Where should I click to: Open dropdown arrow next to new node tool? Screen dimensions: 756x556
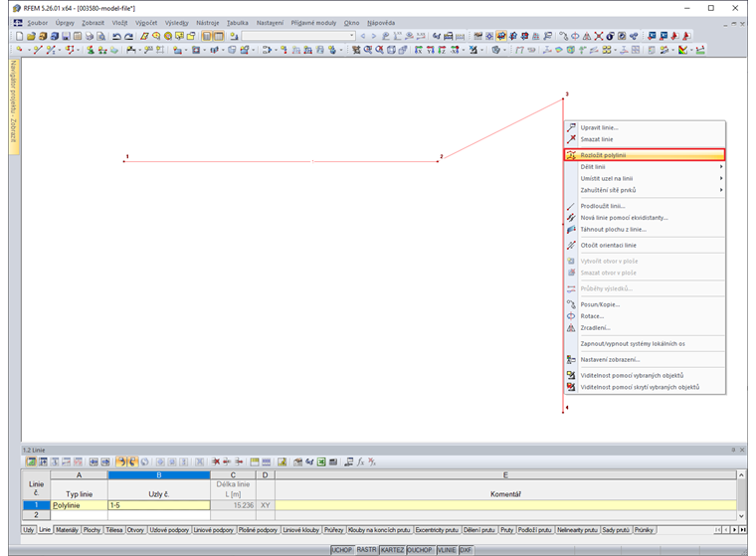coord(29,50)
